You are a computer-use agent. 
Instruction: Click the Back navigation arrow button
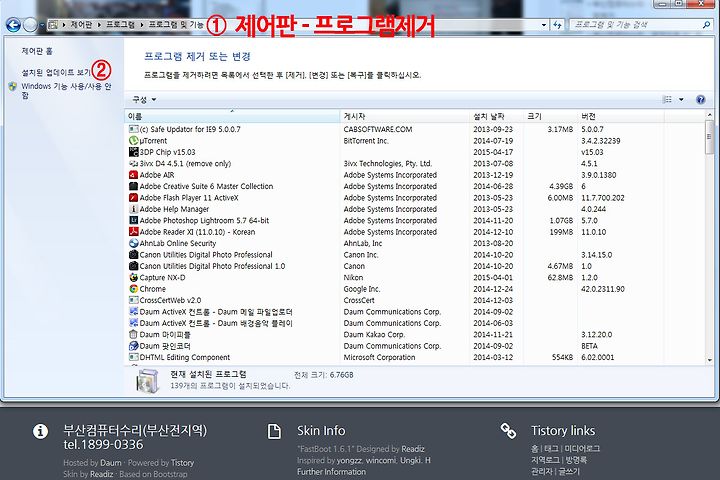click(13, 25)
